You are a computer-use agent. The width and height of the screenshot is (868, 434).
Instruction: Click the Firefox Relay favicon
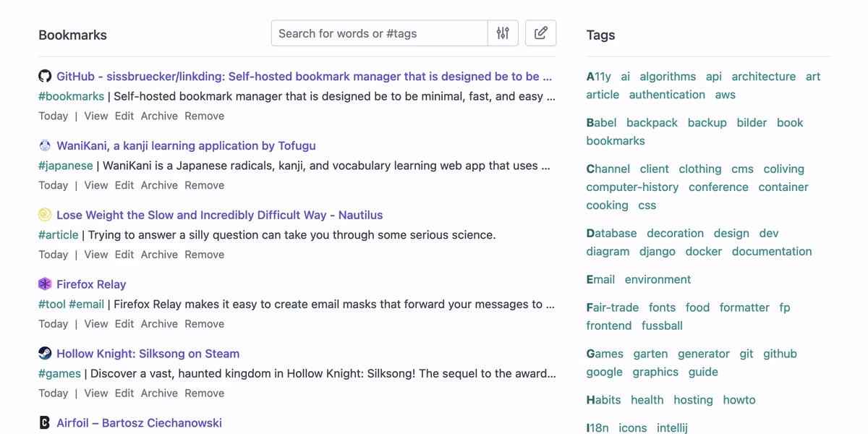pos(45,284)
